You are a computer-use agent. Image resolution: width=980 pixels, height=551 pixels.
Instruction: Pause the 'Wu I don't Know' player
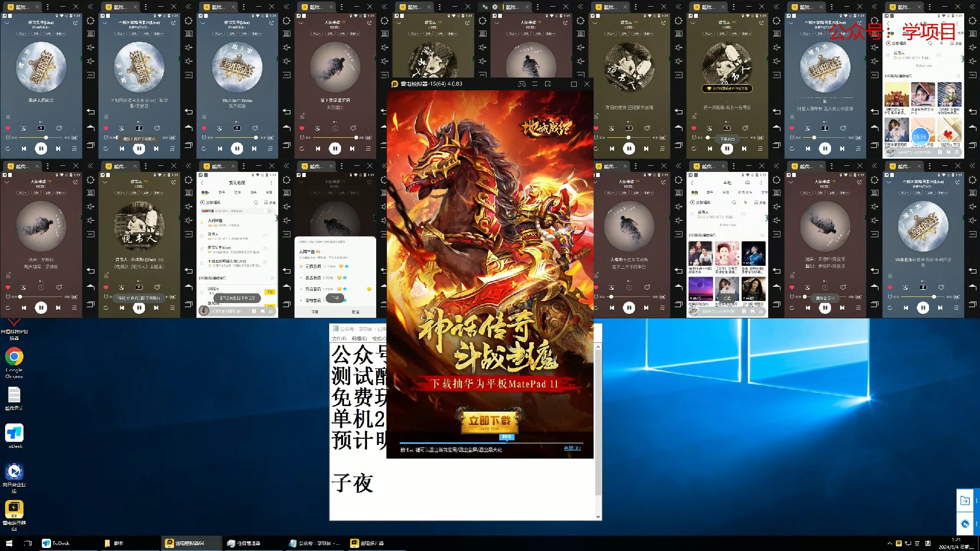[237, 148]
